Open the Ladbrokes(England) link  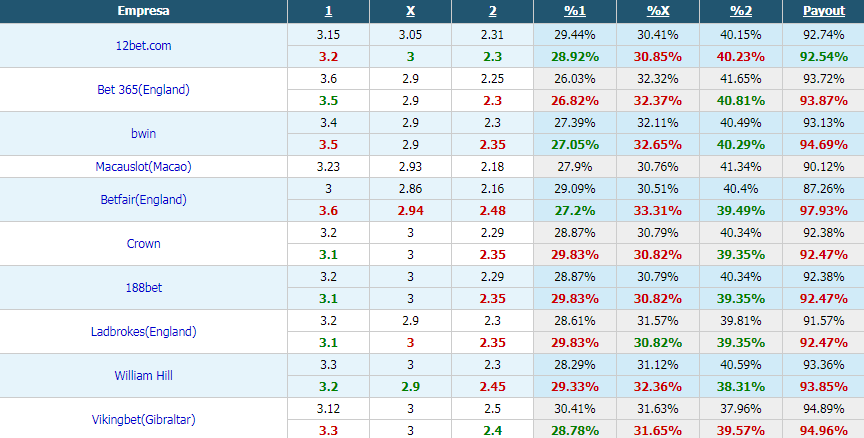[x=143, y=332]
